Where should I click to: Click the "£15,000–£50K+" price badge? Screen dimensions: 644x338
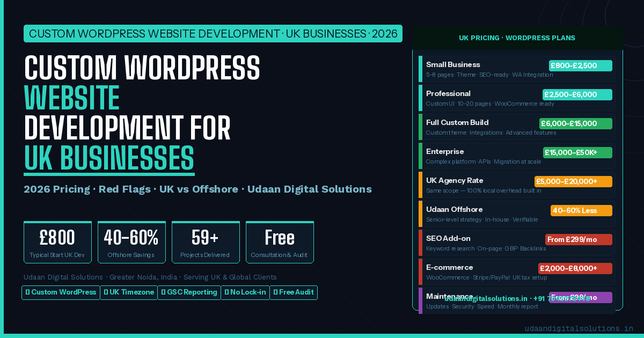click(577, 152)
